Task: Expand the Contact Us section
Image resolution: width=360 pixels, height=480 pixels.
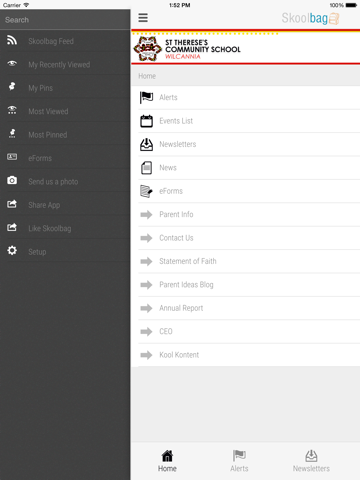Action: (x=249, y=238)
